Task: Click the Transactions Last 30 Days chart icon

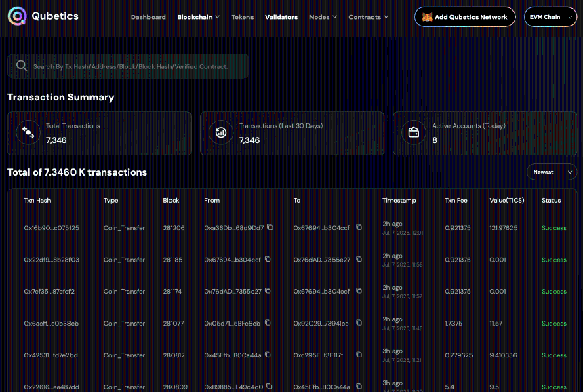Action: click(x=221, y=132)
